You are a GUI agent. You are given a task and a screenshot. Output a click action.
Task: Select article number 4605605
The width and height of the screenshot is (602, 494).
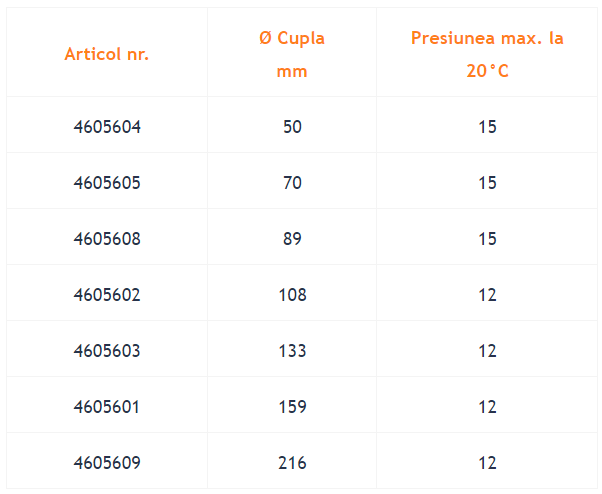click(x=107, y=183)
